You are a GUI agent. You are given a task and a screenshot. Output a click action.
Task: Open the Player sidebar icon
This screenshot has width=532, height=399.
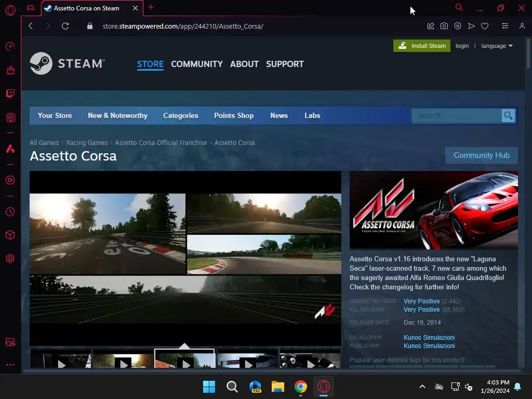click(x=10, y=180)
